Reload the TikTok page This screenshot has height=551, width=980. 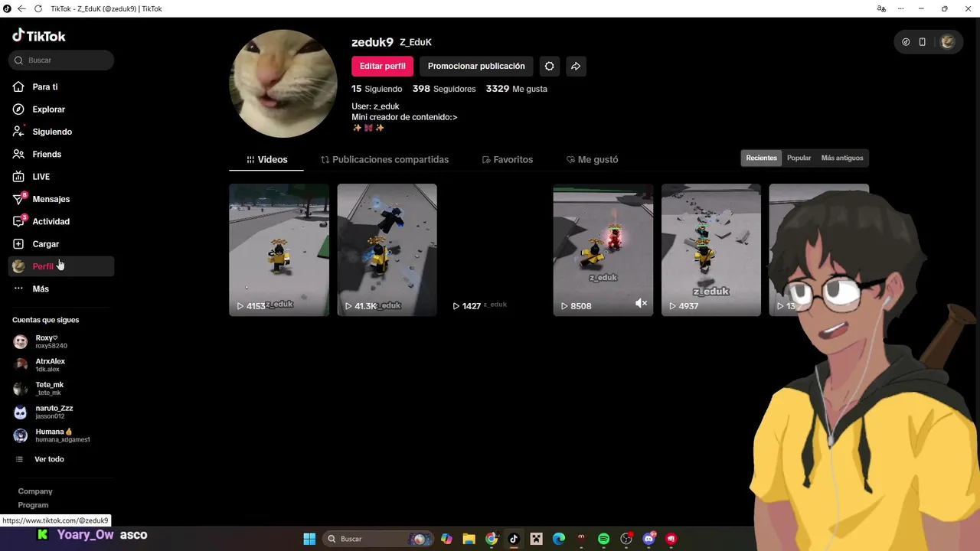(38, 8)
